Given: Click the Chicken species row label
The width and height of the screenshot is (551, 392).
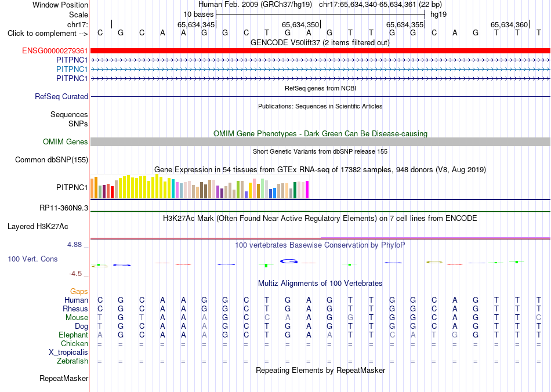Looking at the screenshot, I should point(74,344).
